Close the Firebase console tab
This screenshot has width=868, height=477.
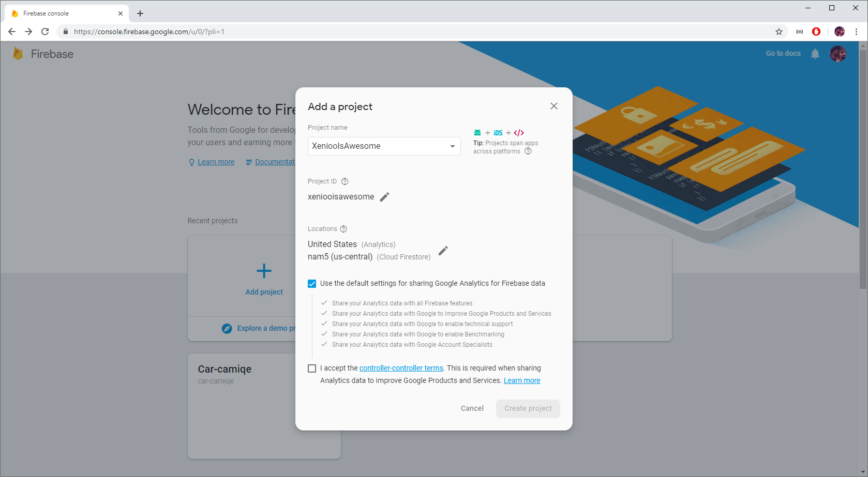pos(121,13)
